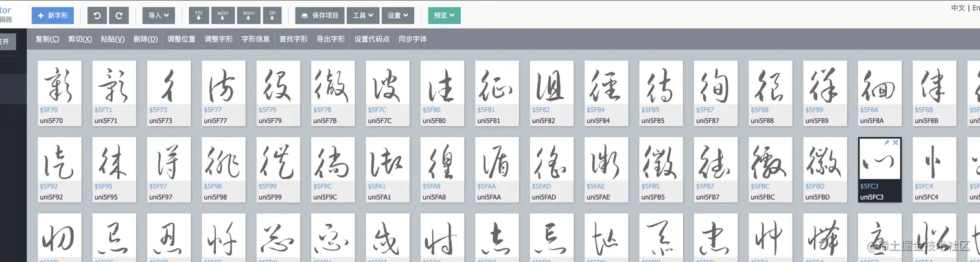980x262 pixels.
Task: Click 导出字形 export glyph
Action: (331, 39)
